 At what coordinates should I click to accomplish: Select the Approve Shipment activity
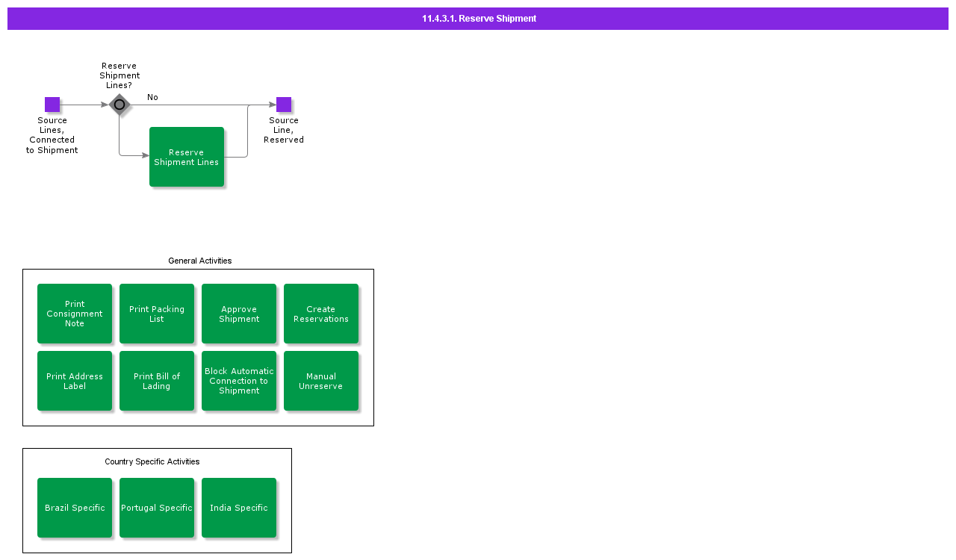point(239,314)
